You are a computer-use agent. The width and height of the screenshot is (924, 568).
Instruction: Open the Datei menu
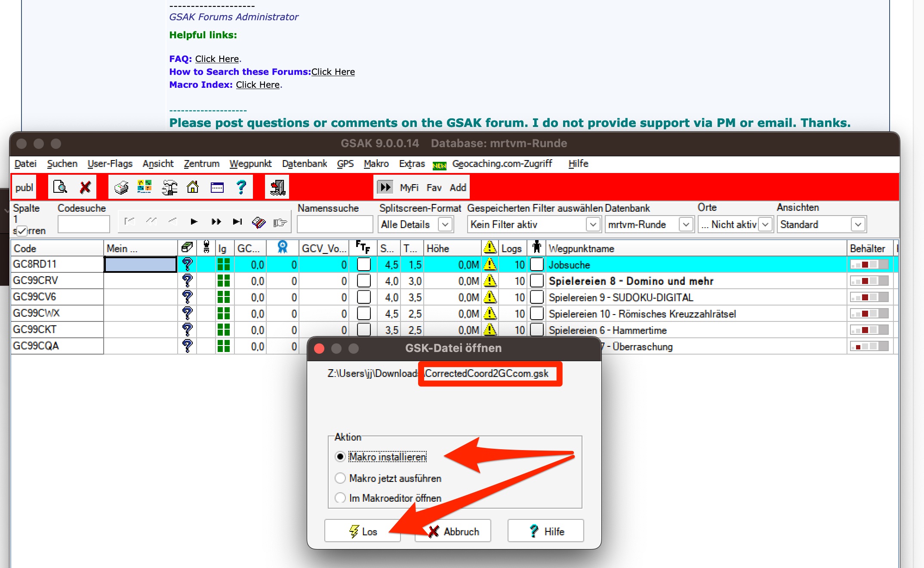click(x=25, y=164)
